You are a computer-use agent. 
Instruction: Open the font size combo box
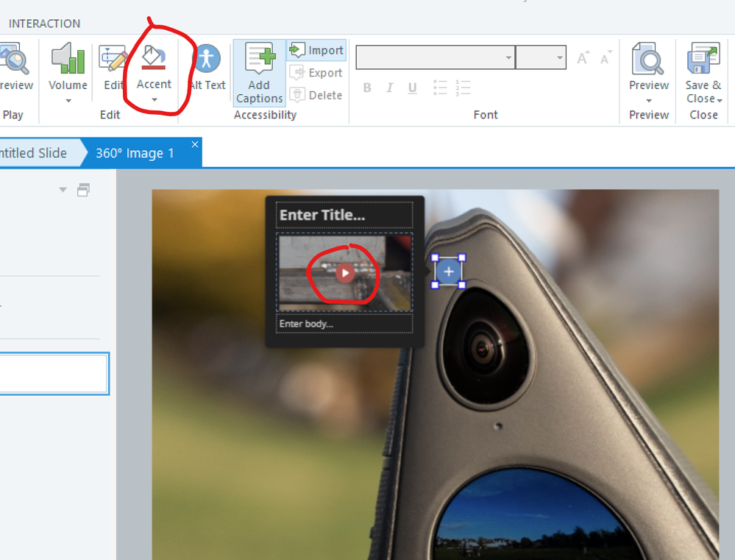(x=541, y=57)
